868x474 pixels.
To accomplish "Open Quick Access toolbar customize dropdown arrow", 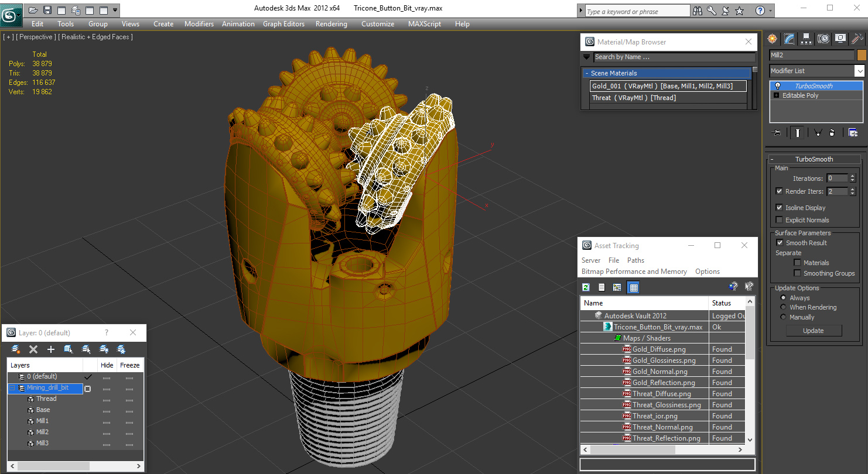I will click(115, 10).
